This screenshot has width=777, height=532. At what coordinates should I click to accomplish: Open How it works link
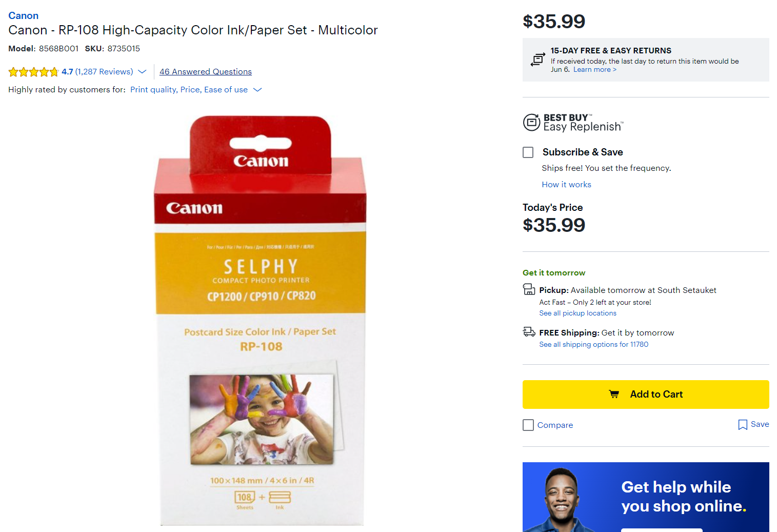coord(566,185)
